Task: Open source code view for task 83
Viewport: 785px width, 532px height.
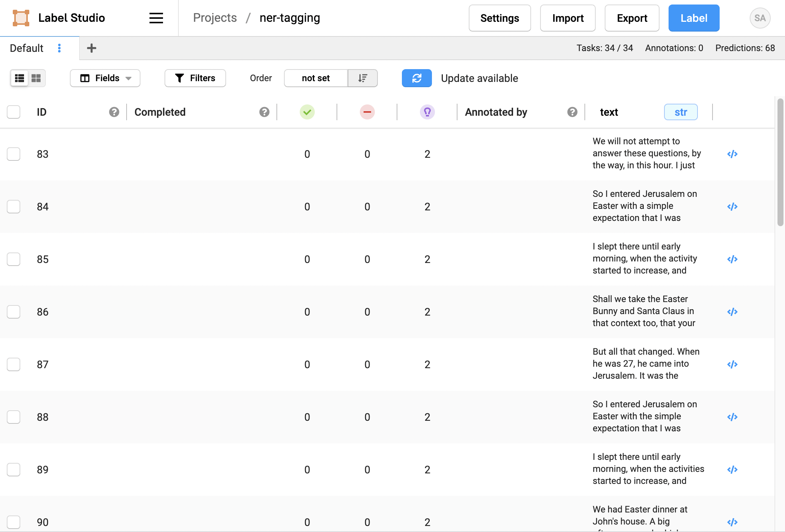Action: [733, 154]
